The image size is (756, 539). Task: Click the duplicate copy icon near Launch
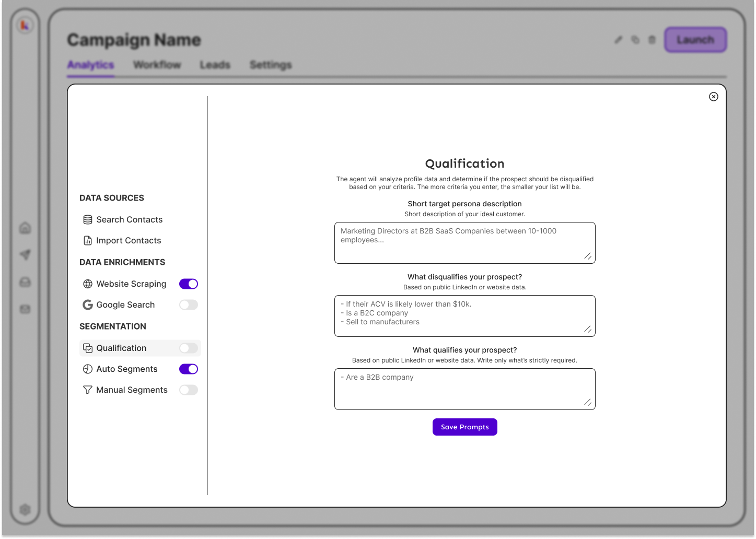point(635,40)
